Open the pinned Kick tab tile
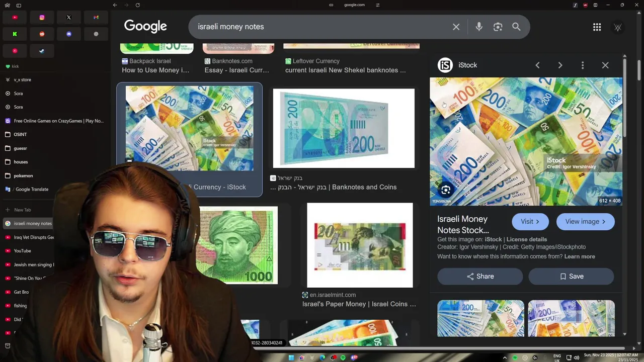The height and width of the screenshot is (362, 644). pyautogui.click(x=15, y=34)
